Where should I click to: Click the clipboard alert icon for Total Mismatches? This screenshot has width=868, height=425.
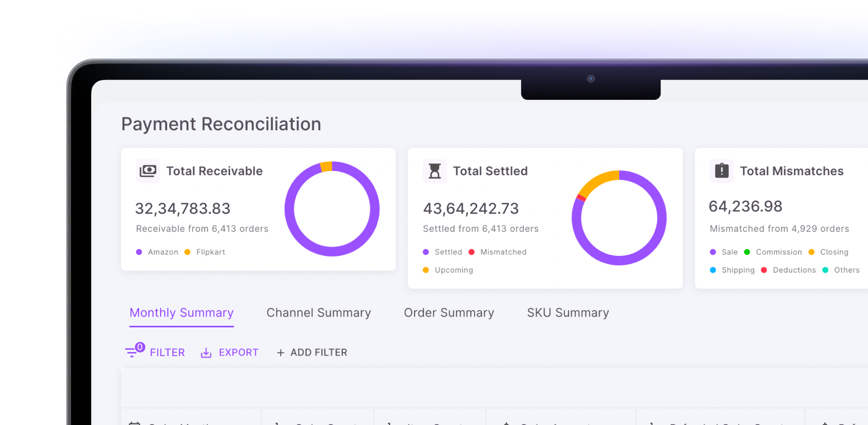point(721,171)
